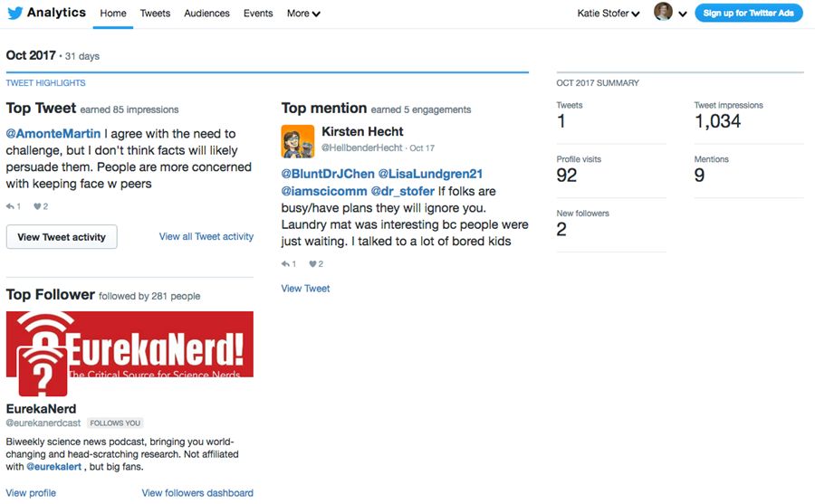
Task: Click 'followed by 281 people' text
Action: point(149,296)
